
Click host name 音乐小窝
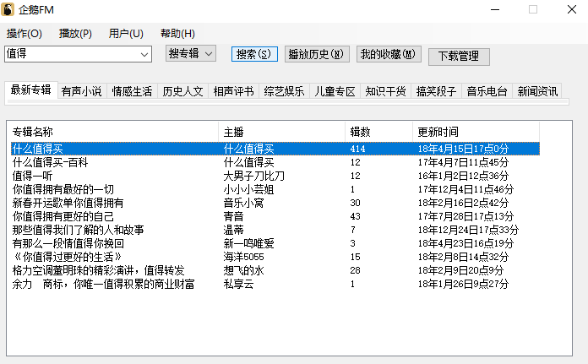(x=244, y=203)
